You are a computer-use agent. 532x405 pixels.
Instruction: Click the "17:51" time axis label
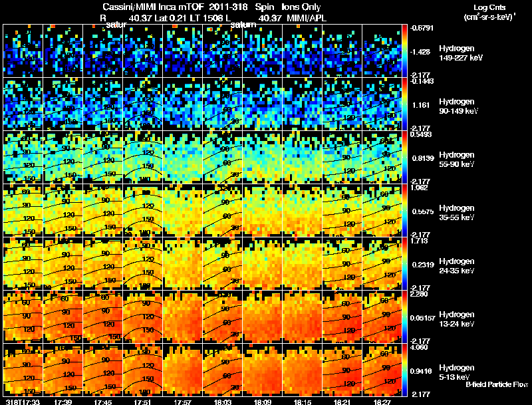click(143, 402)
